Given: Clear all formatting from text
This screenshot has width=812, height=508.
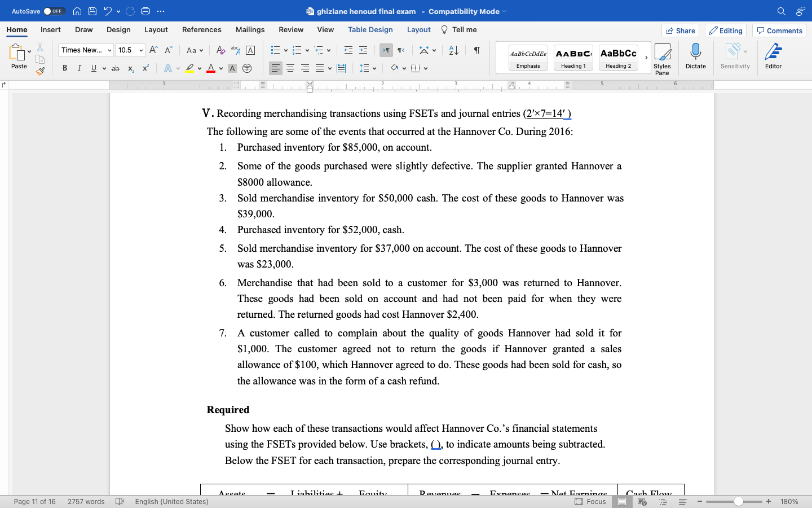Looking at the screenshot, I should coord(220,50).
